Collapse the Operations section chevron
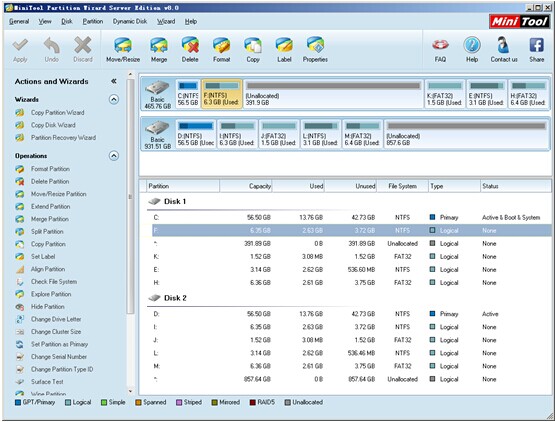Screen dimensions: 555x422 coord(114,156)
